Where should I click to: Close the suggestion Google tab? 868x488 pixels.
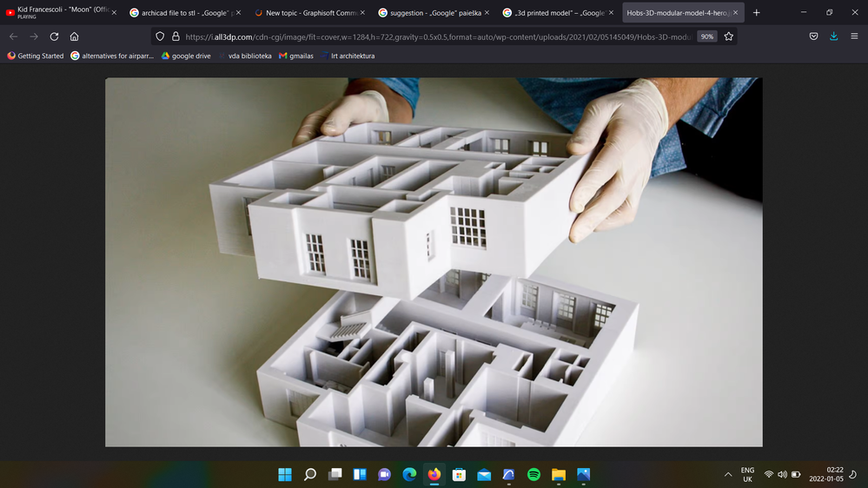(487, 12)
